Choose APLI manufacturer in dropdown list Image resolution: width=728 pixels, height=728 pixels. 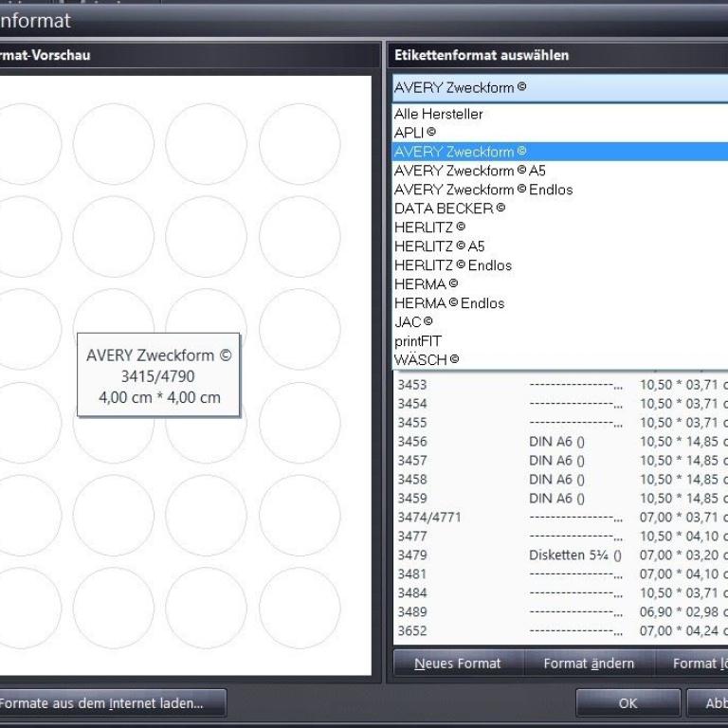tap(409, 133)
